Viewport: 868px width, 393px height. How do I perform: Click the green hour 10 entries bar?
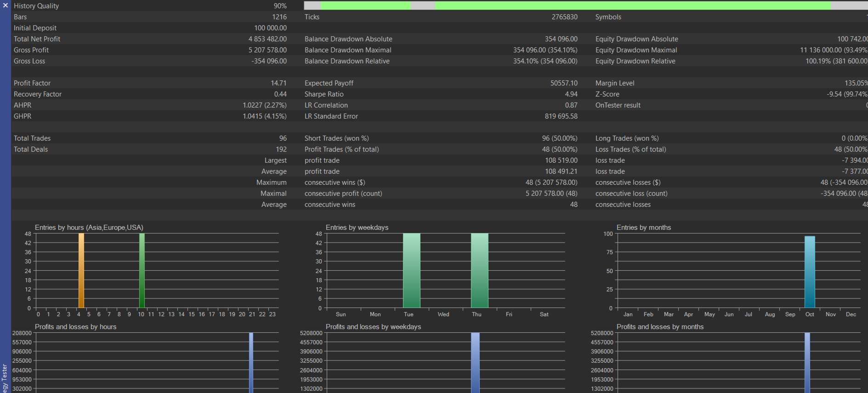click(x=142, y=270)
